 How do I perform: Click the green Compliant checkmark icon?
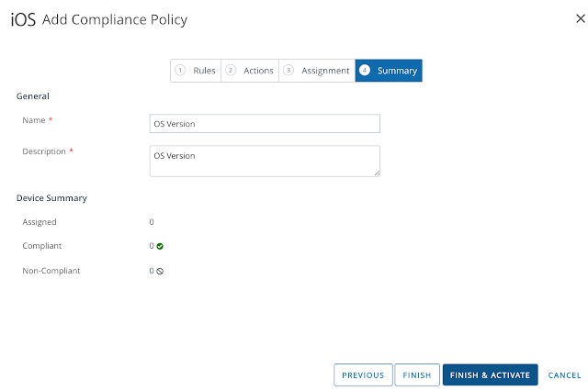pyautogui.click(x=160, y=246)
